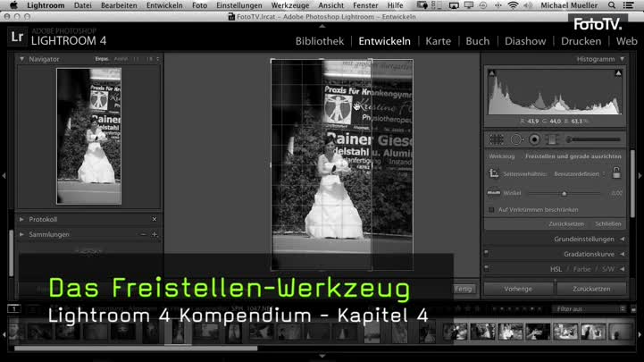Expand the Protokoll panel
This screenshot has width=644, height=362.
(x=22, y=219)
